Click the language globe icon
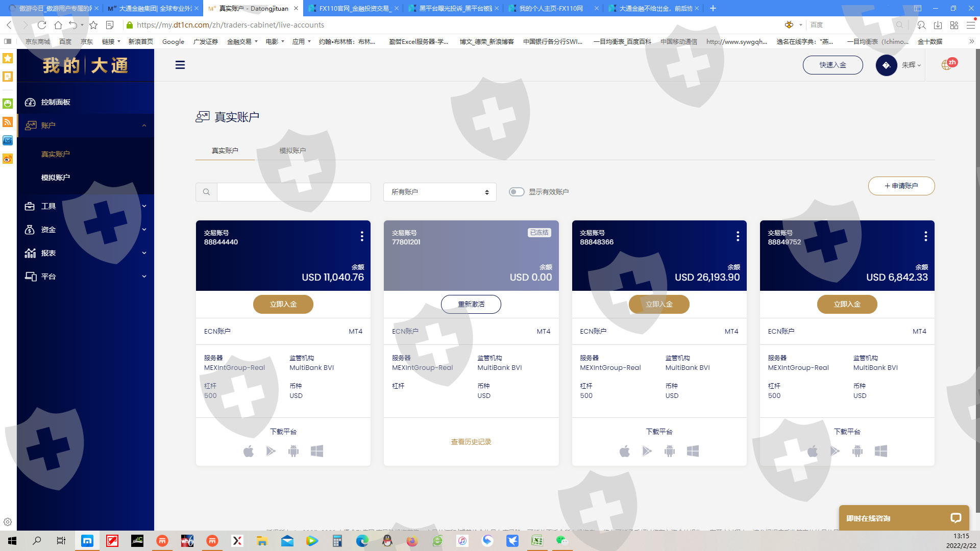The width and height of the screenshot is (980, 551). pos(947,65)
